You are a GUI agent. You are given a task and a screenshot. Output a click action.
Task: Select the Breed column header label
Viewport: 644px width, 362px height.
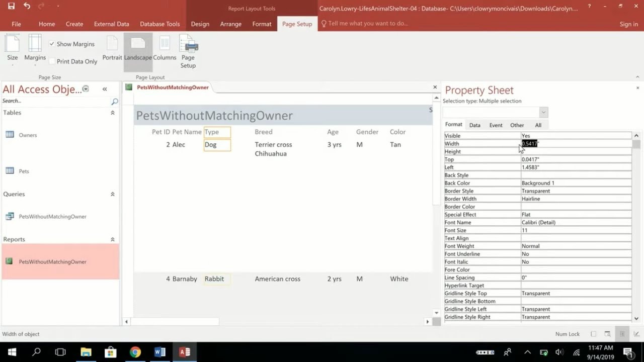264,132
